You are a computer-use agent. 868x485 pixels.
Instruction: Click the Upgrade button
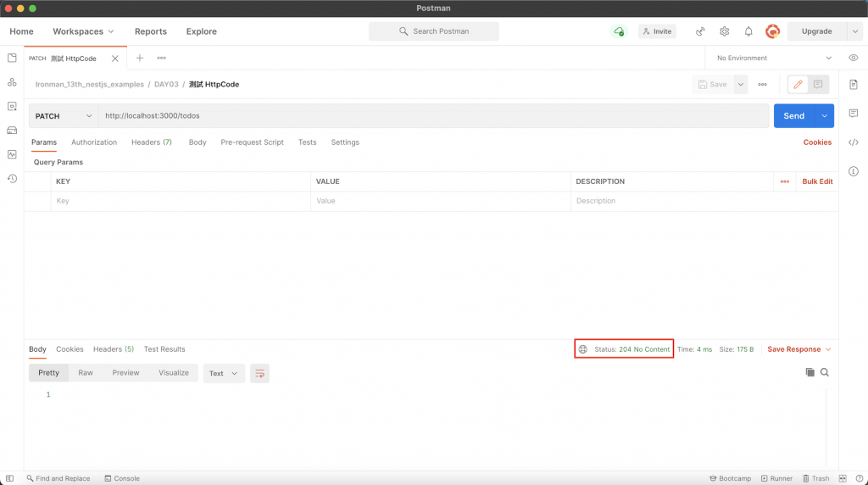(x=817, y=31)
